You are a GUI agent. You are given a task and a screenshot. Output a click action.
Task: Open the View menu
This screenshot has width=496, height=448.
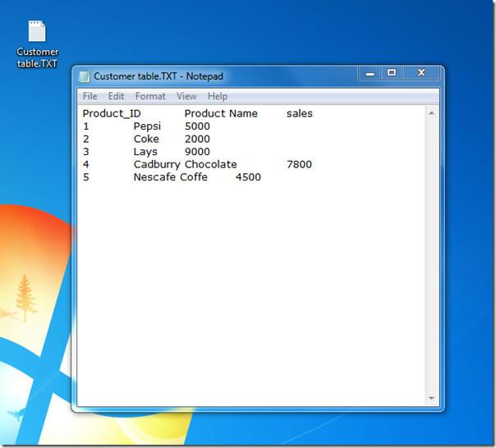point(186,96)
